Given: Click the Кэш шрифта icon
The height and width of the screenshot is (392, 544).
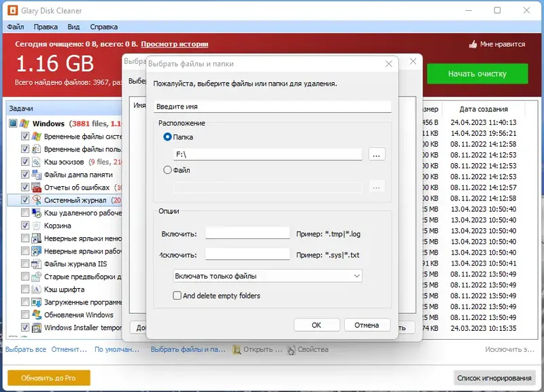Looking at the screenshot, I should [x=37, y=289].
